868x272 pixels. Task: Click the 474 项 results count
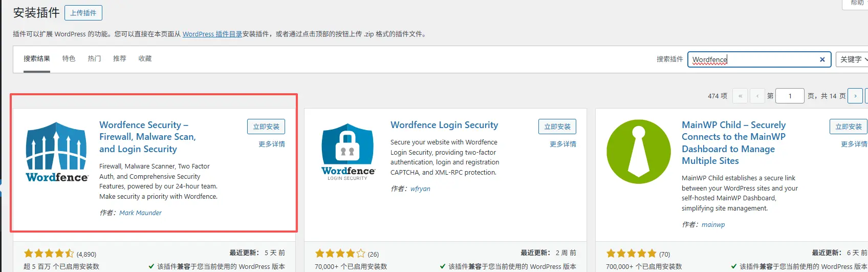[x=718, y=96]
